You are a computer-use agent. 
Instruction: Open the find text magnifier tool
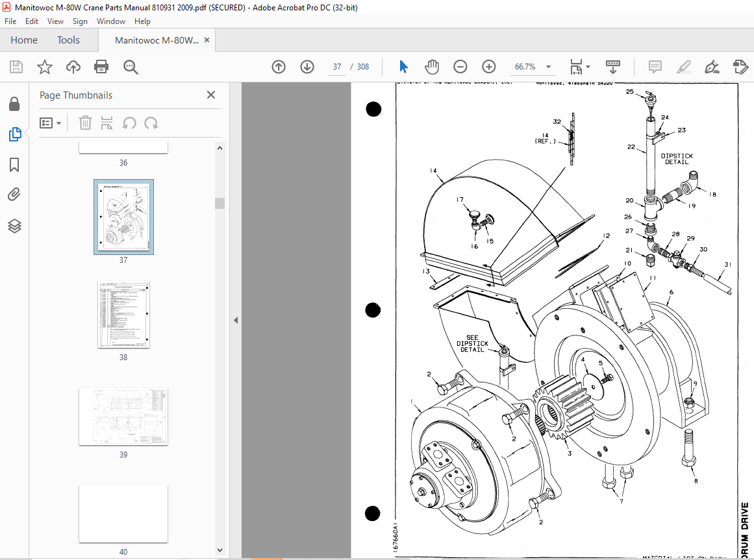(x=131, y=67)
